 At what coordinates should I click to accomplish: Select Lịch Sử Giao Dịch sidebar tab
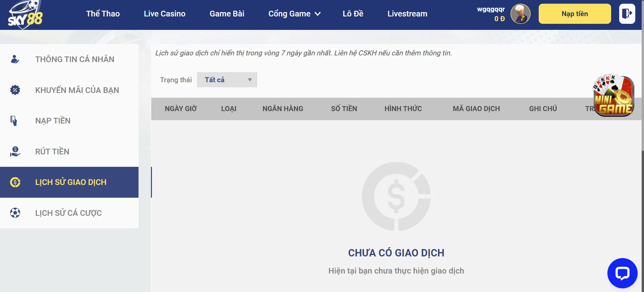[x=70, y=182]
